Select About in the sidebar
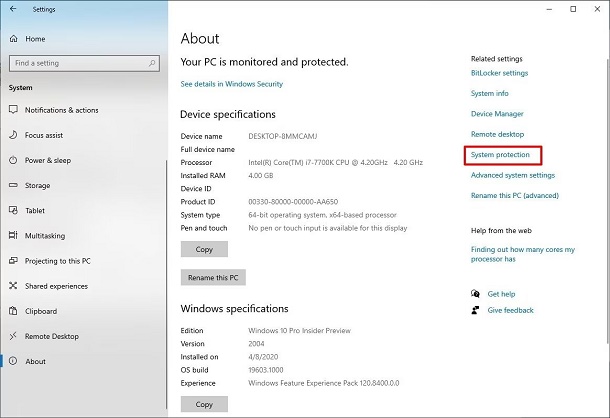 [35, 361]
